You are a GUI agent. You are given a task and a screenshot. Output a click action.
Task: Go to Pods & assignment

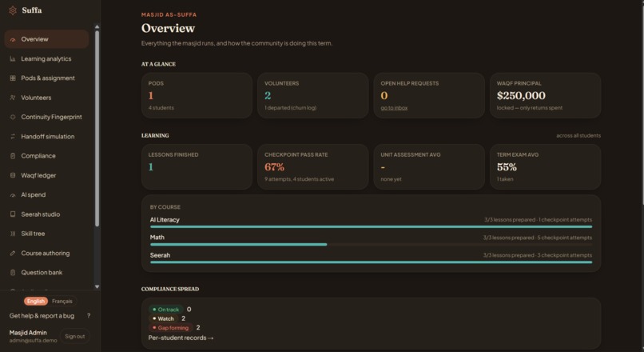46,78
